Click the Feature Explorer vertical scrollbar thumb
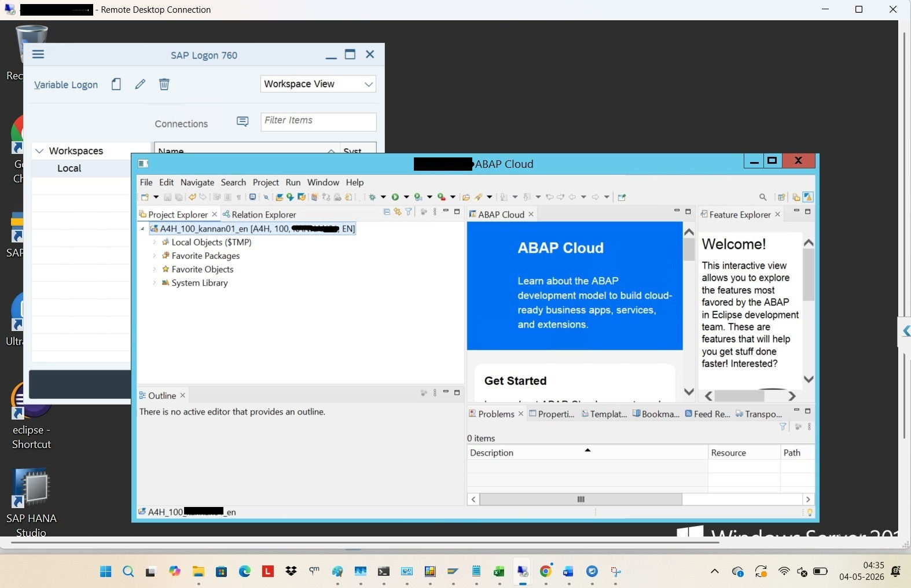 click(809, 275)
